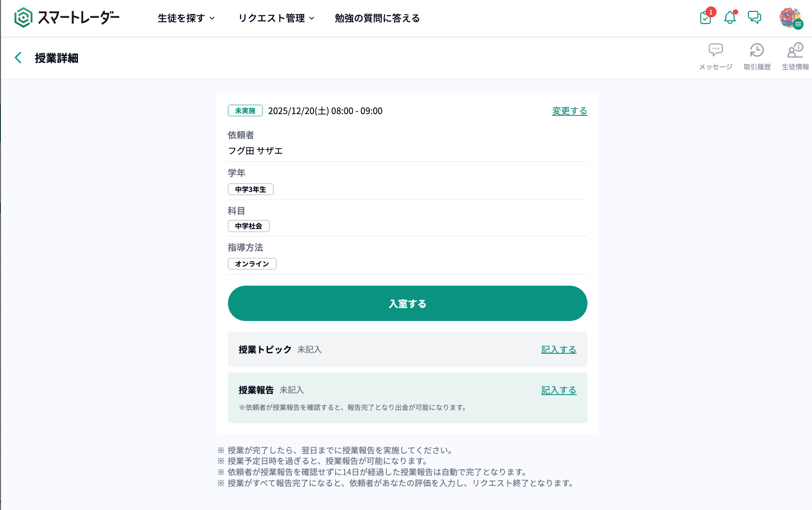Image resolution: width=812 pixels, height=510 pixels.
Task: Open the notifications bell
Action: tap(730, 18)
